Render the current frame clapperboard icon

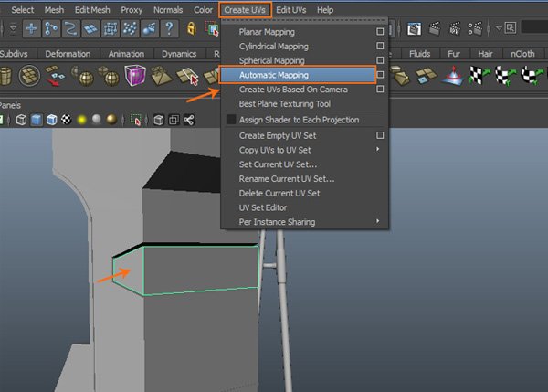coord(435,28)
